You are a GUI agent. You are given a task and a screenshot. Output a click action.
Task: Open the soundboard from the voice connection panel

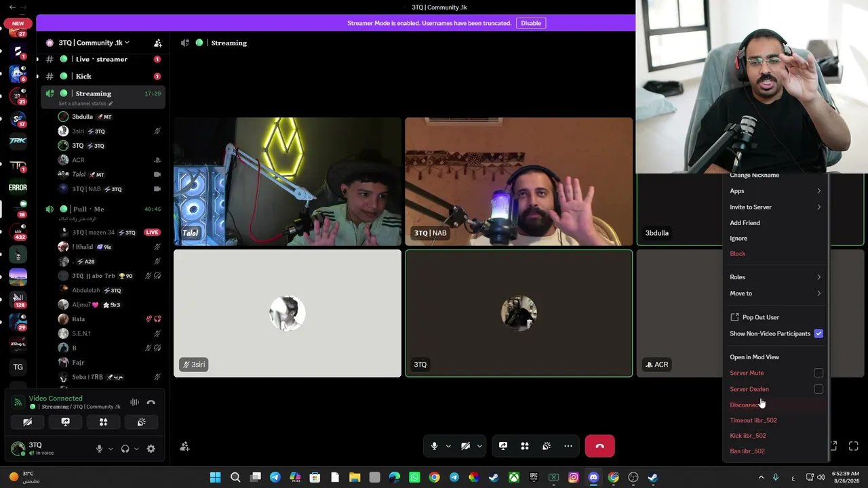(141, 422)
